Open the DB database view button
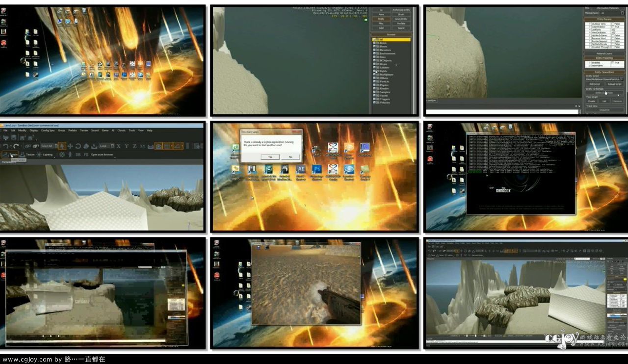This screenshot has height=364, width=628. 78,155
